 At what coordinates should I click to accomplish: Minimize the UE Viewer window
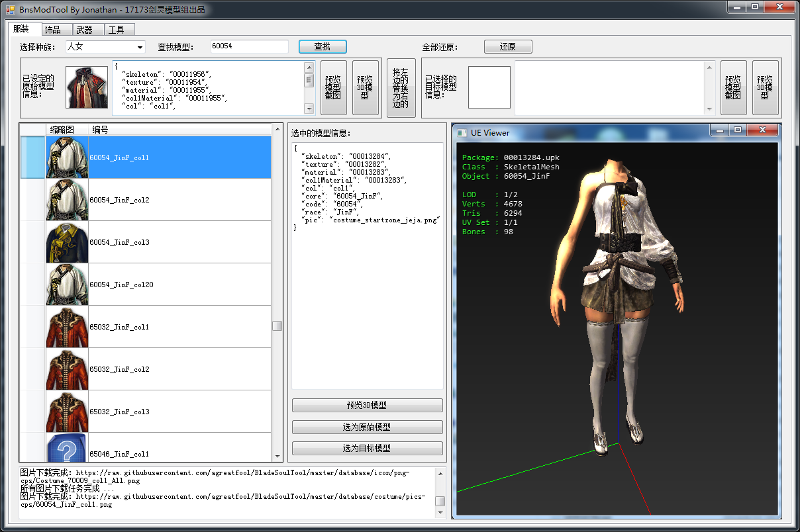click(721, 130)
